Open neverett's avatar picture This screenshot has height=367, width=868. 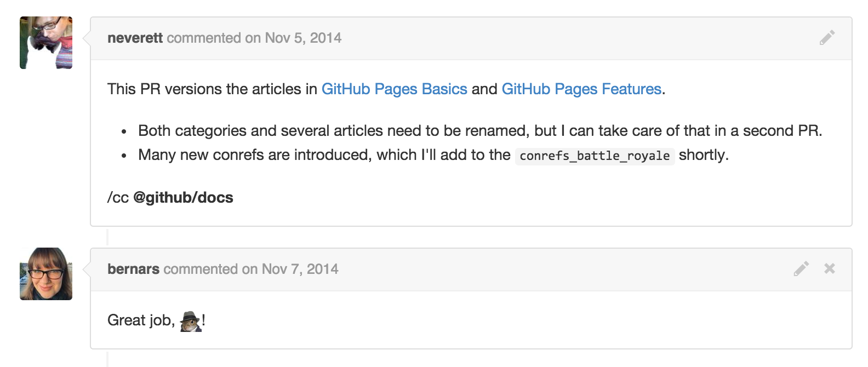[46, 43]
